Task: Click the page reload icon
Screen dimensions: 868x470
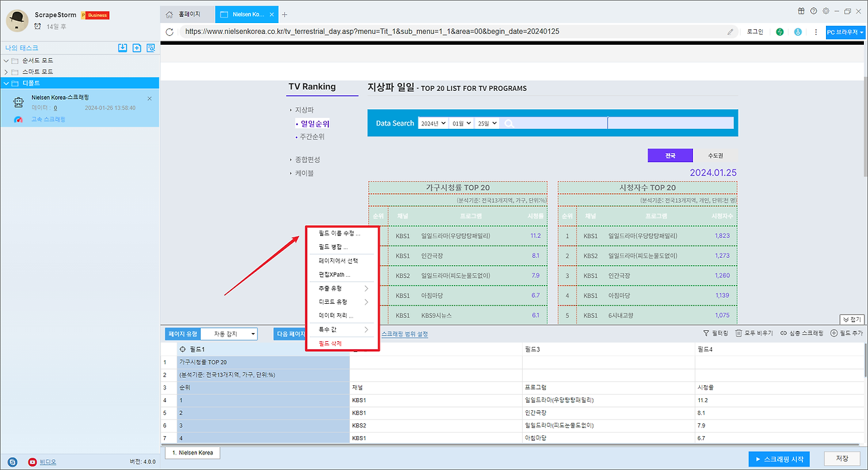Action: (170, 31)
